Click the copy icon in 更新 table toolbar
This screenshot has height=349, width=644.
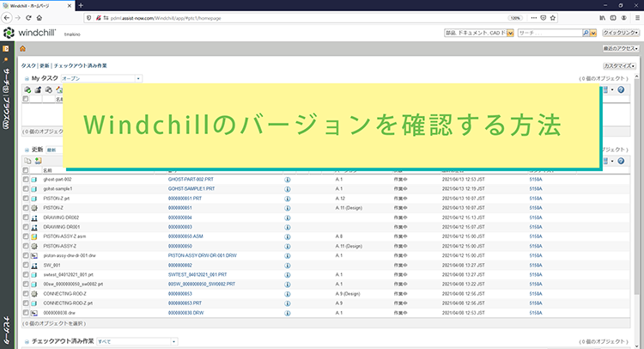click(x=27, y=161)
